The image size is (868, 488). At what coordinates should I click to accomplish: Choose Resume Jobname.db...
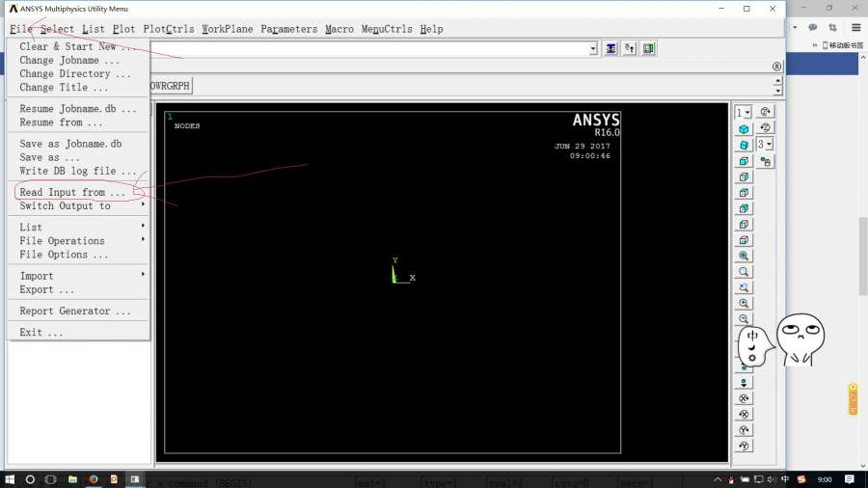(x=78, y=109)
